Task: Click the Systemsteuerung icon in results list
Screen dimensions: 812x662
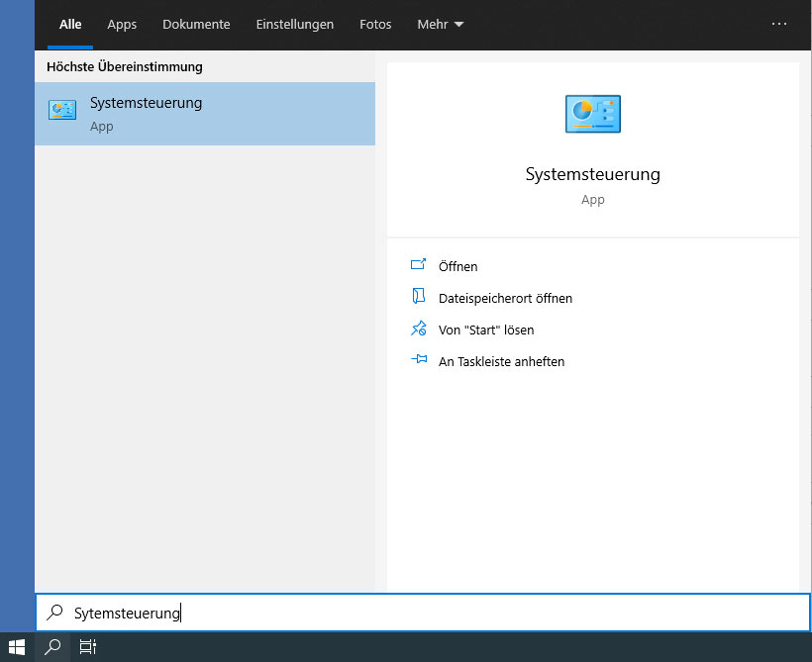Action: coord(62,110)
